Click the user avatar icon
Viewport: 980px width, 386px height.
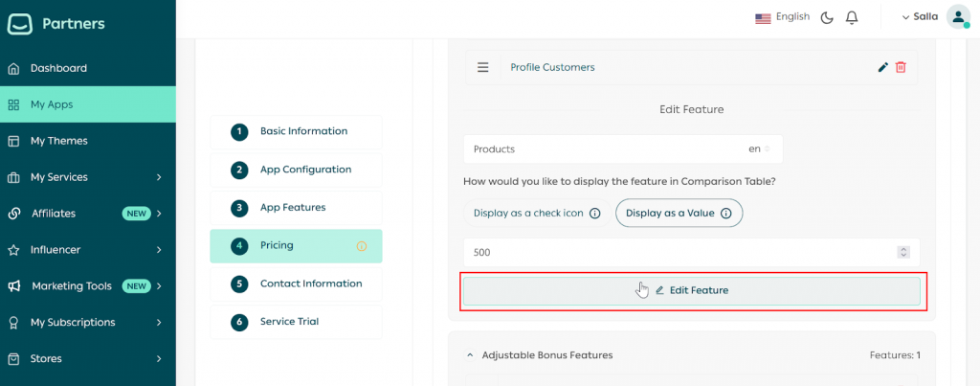(x=958, y=17)
